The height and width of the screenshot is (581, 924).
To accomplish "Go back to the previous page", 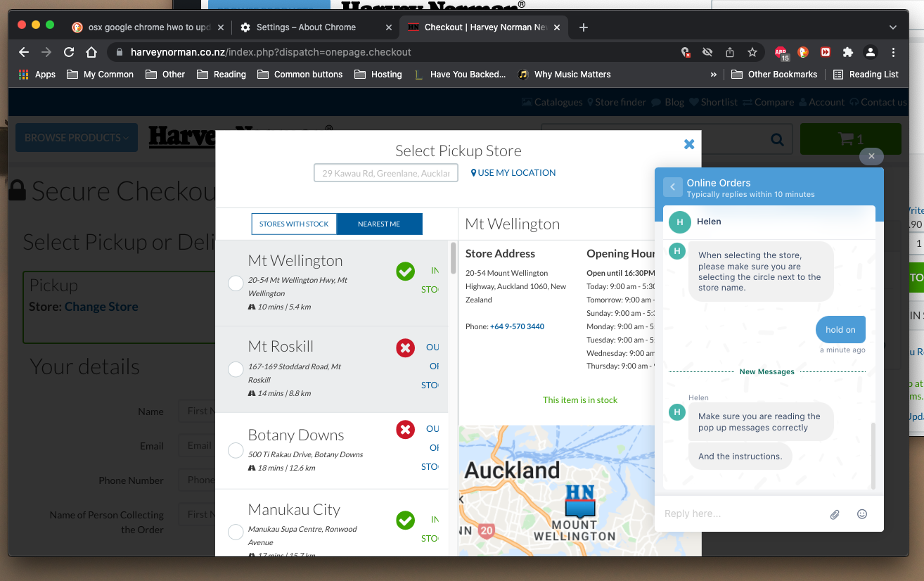I will tap(24, 52).
